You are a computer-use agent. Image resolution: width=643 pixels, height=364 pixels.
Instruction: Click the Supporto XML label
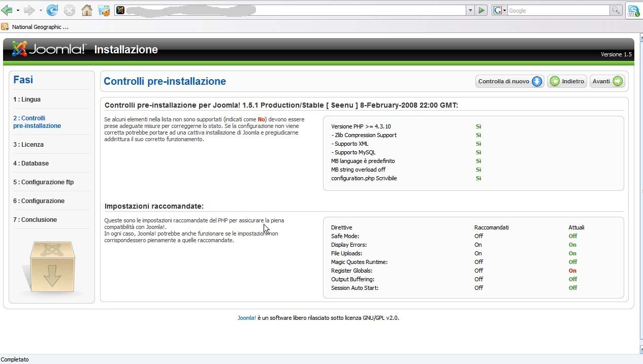pos(350,144)
